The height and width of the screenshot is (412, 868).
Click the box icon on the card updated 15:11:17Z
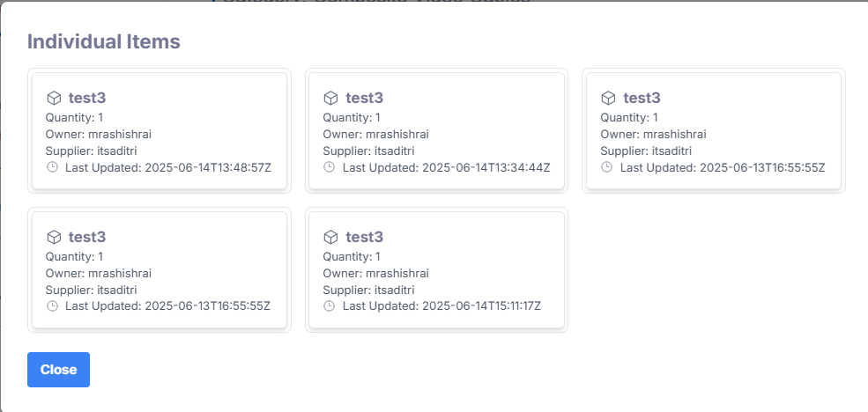pos(330,237)
